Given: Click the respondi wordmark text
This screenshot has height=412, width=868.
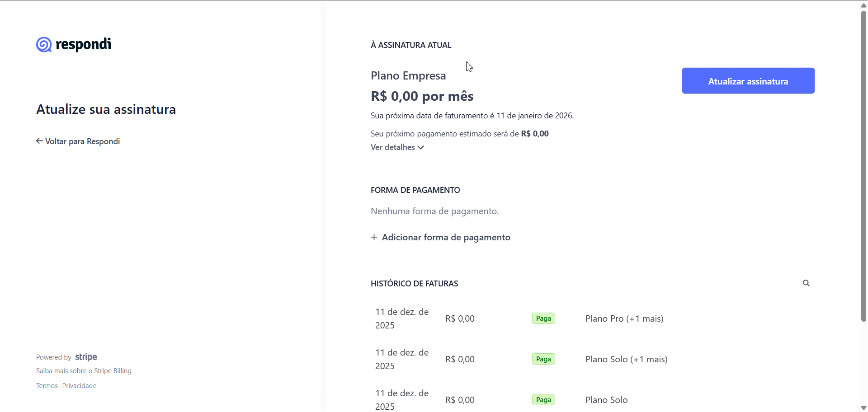Looking at the screenshot, I should point(83,44).
